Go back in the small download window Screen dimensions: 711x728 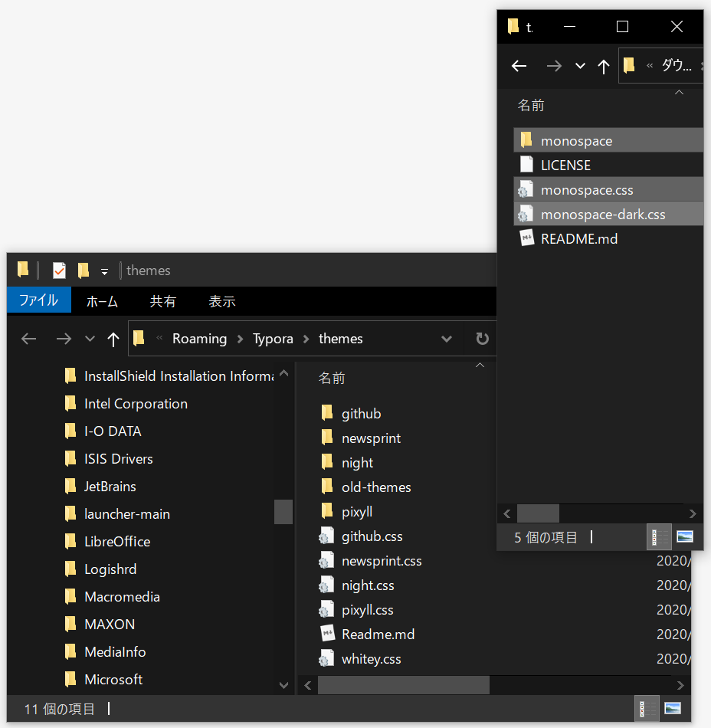(x=519, y=66)
